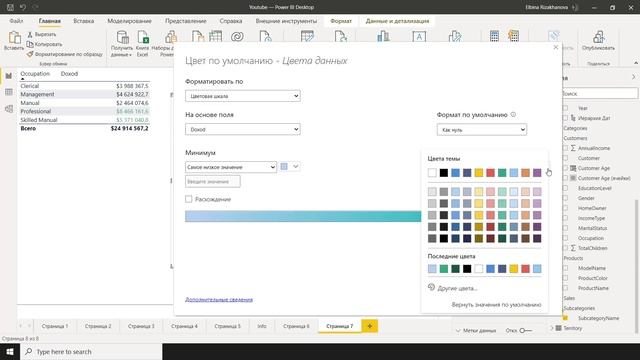Click the Excel workbook (Книга Excel) icon
Viewport: 640px width, 360px height.
[143, 37]
